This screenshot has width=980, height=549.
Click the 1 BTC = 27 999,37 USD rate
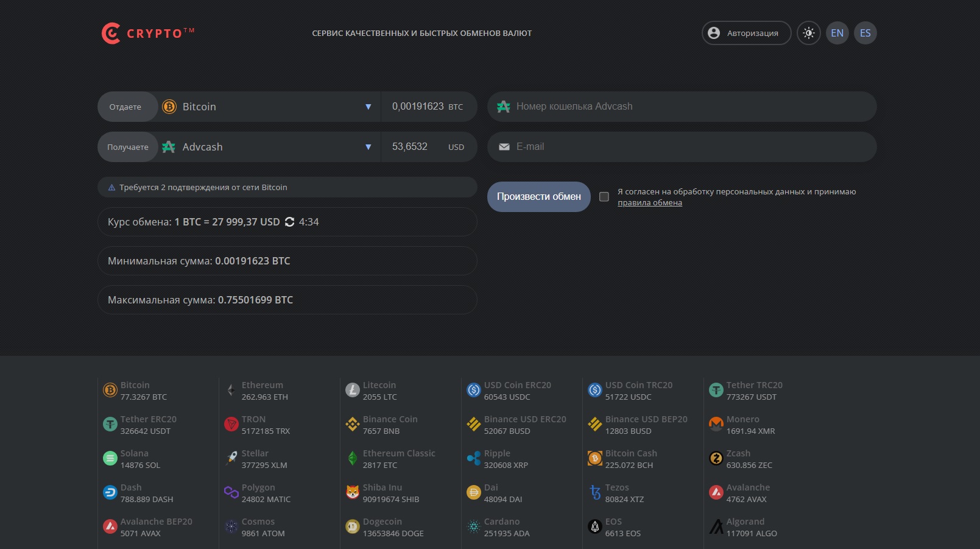(227, 222)
